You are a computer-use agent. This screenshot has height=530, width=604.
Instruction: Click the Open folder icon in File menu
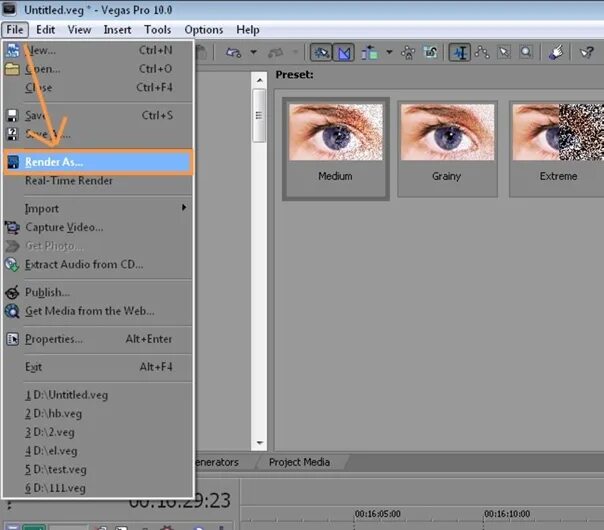point(12,69)
